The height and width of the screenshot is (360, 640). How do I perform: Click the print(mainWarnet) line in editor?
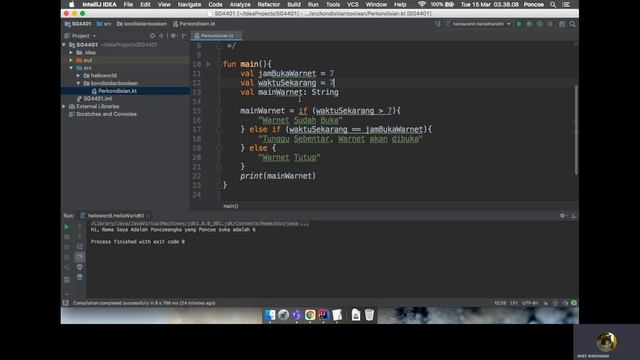tap(278, 176)
